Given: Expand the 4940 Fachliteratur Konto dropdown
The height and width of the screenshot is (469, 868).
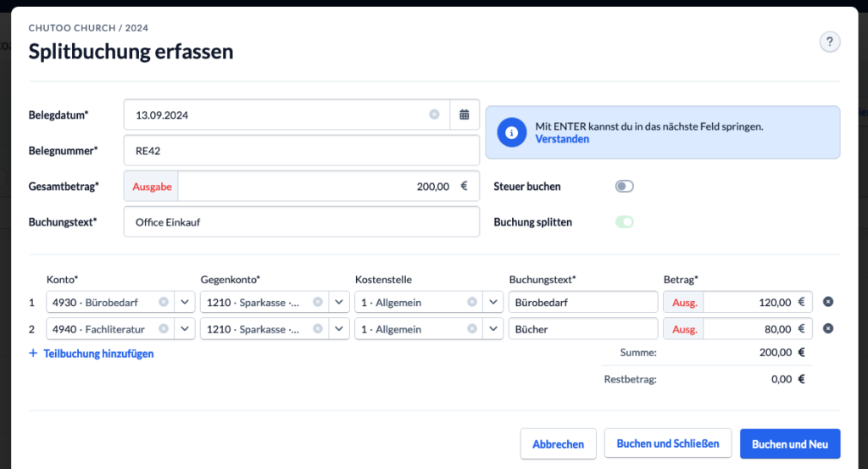Looking at the screenshot, I should 184,328.
